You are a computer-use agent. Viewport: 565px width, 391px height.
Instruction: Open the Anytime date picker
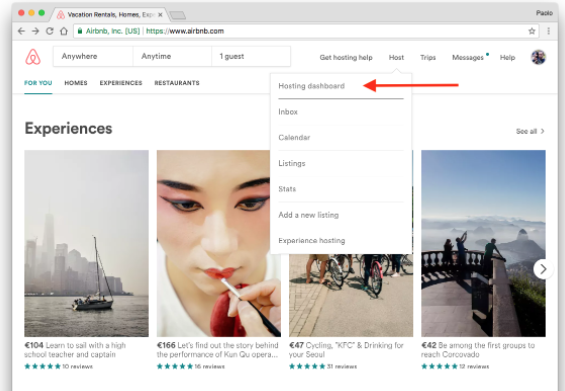(x=172, y=56)
